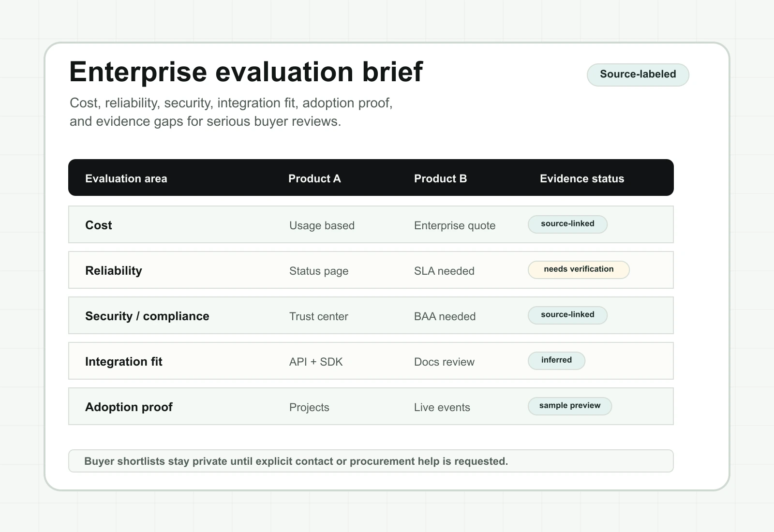Click source-linked badge in Cost row
Screen dimensions: 774x532
pos(567,224)
